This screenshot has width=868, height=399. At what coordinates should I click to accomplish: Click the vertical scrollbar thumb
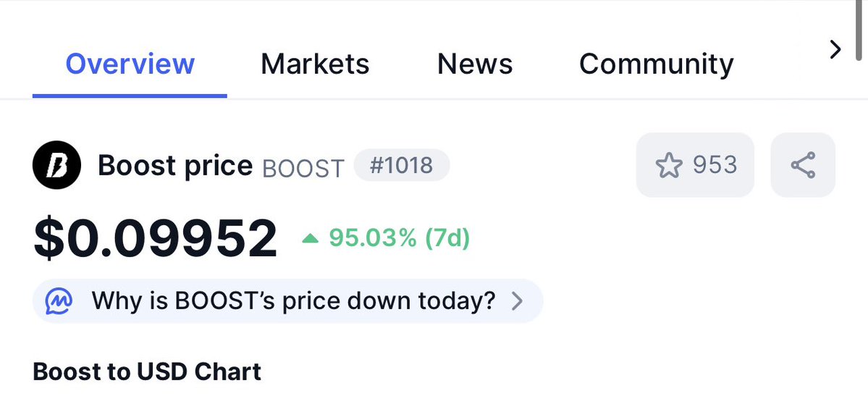pos(859,30)
